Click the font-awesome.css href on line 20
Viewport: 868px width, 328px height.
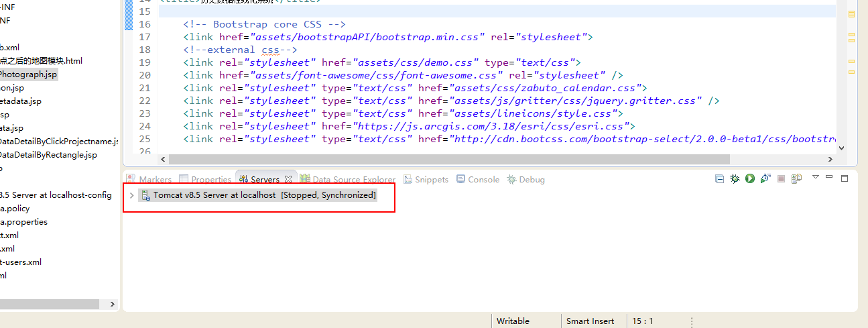[378, 75]
